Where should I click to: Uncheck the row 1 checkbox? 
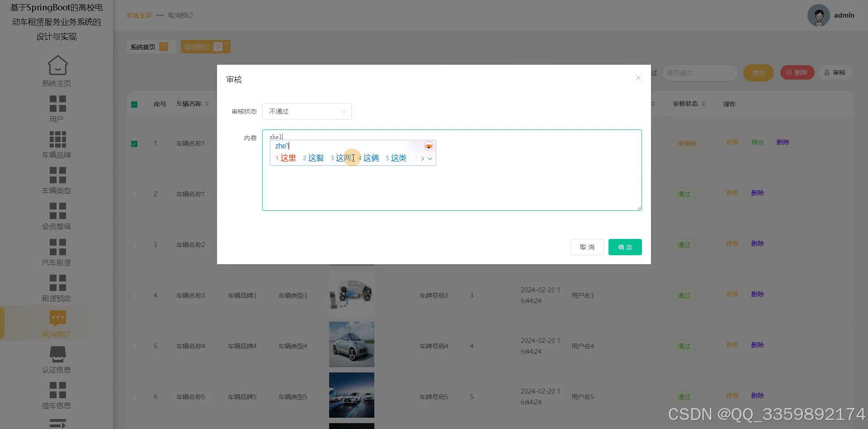coord(134,144)
